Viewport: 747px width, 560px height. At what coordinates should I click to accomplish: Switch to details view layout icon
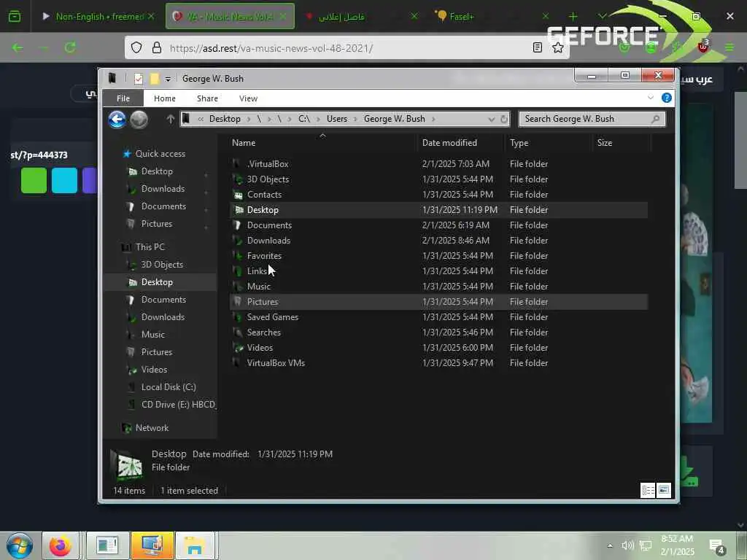(x=648, y=489)
